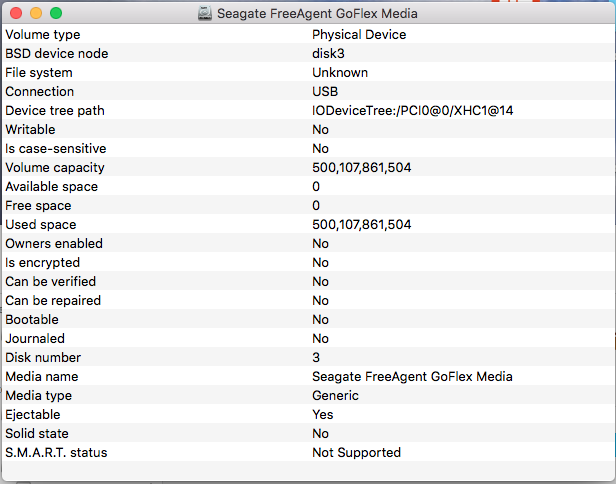Select the Volume capacity number
Image resolution: width=616 pixels, height=484 pixels.
pyautogui.click(x=361, y=168)
